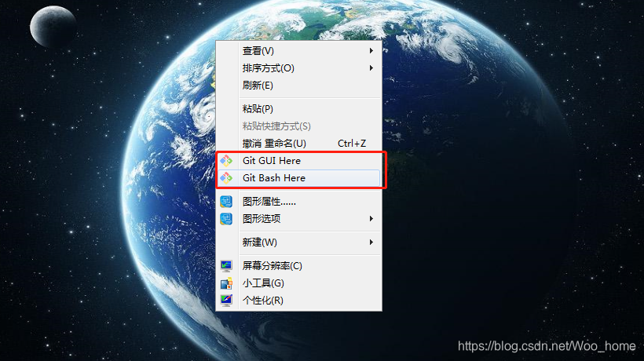The image size is (644, 361).
Task: Open 屏幕分辨率(C) settings
Action: pyautogui.click(x=298, y=266)
